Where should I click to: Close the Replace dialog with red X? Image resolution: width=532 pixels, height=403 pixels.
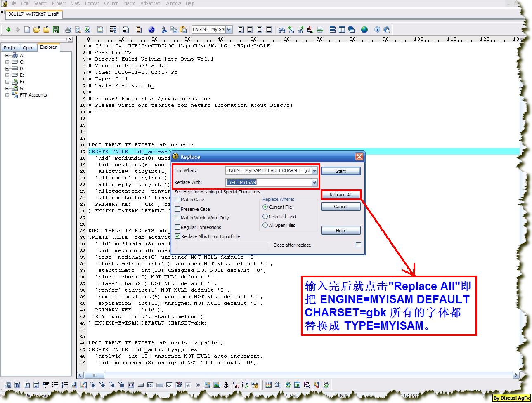tap(359, 157)
